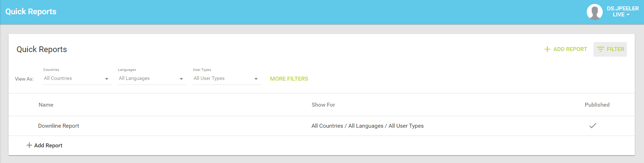Click the Published checkmark for Downline Report
This screenshot has width=644, height=163.
point(593,126)
